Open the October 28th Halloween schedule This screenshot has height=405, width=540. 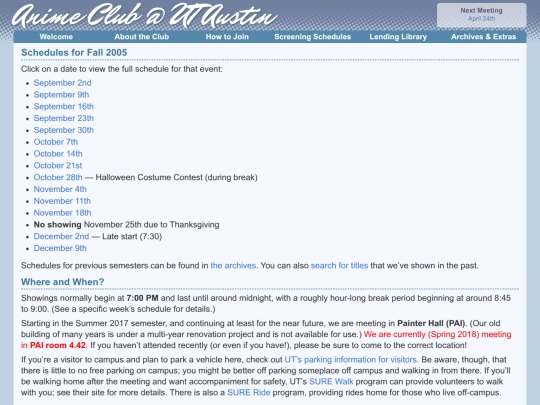point(58,177)
